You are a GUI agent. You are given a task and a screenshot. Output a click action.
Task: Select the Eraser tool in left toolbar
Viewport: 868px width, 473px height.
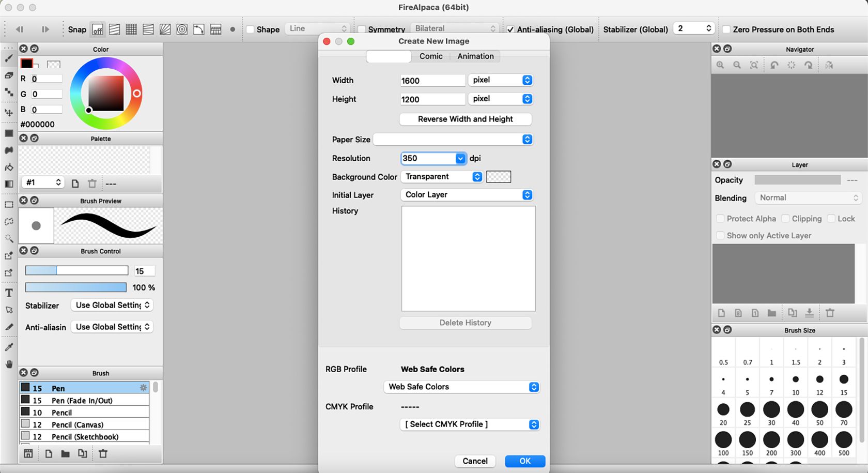(x=9, y=75)
